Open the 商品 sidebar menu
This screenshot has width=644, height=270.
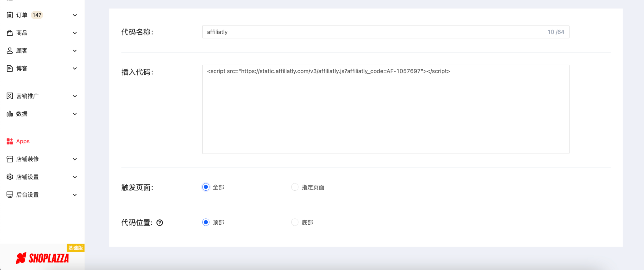click(42, 33)
